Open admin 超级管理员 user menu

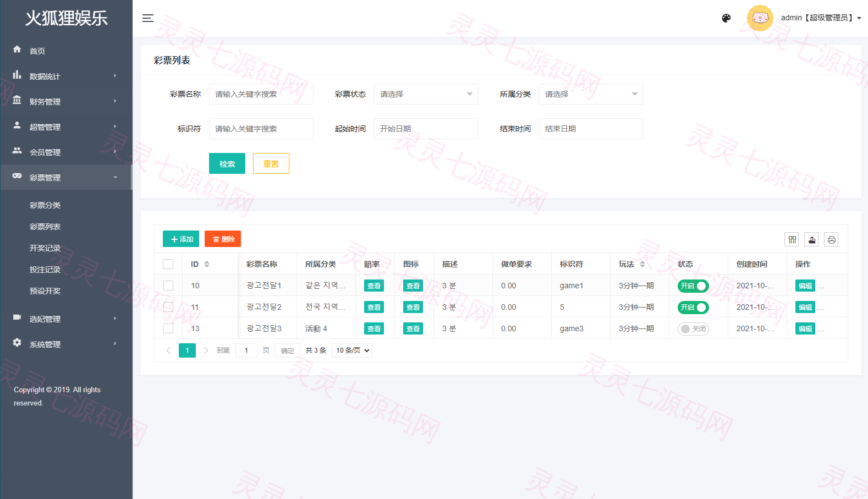[821, 18]
